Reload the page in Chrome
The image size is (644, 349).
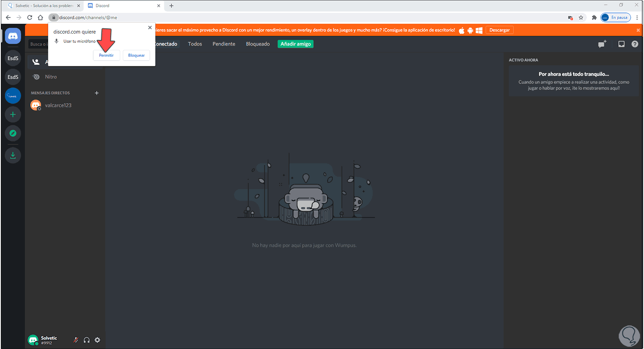pyautogui.click(x=30, y=18)
